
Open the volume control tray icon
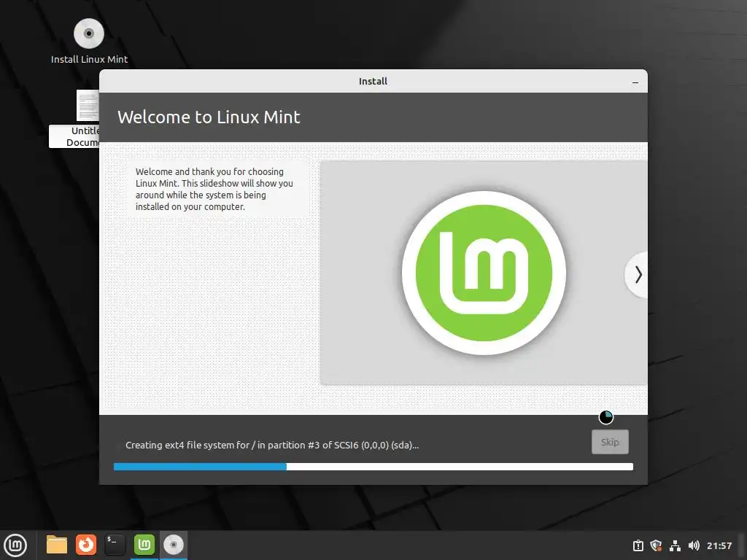(694, 545)
